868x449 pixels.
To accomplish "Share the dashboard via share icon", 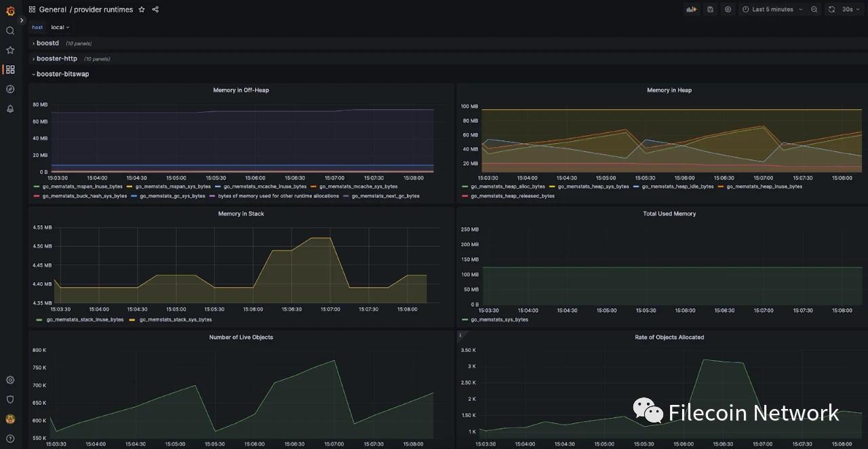I will [155, 9].
